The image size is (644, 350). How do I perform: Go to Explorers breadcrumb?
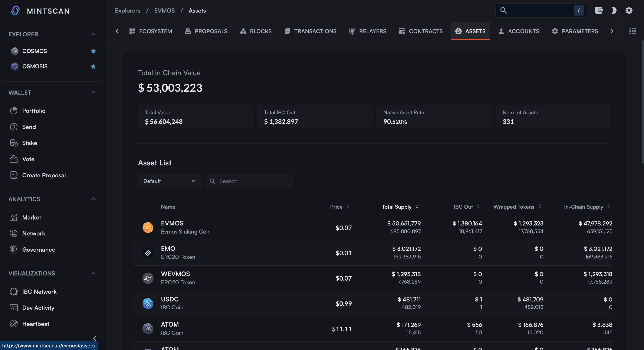[128, 10]
